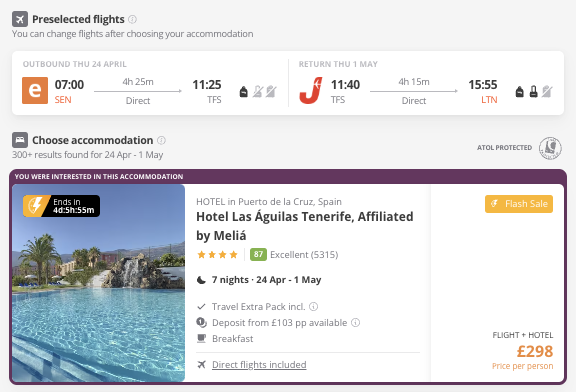Click the 87 Excellent review score
The width and height of the screenshot is (576, 392).
[294, 255]
